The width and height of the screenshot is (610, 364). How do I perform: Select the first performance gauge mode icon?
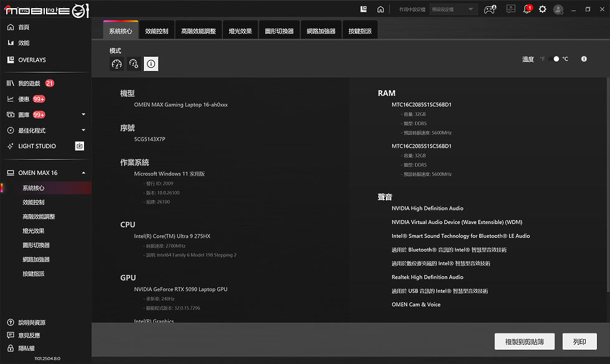pyautogui.click(x=117, y=63)
